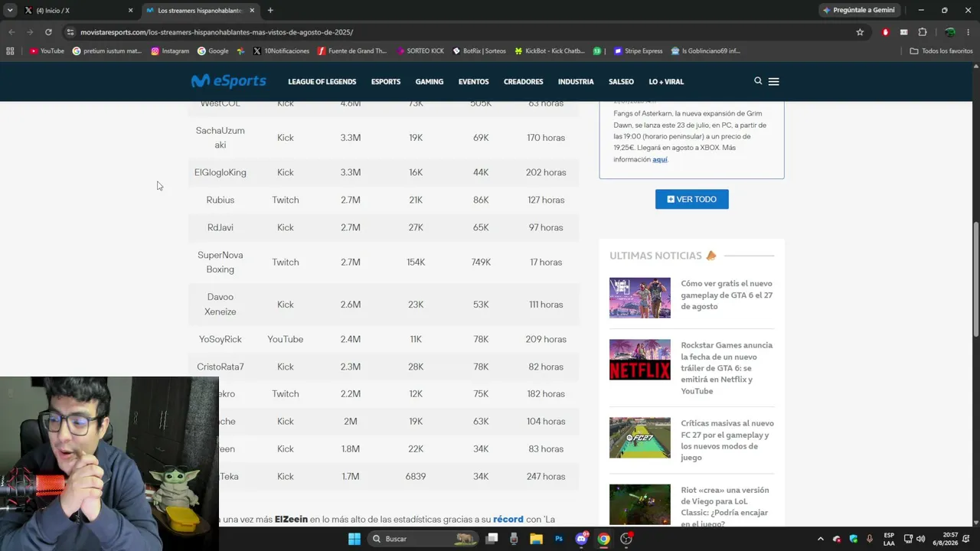This screenshot has width=980, height=551.
Task: Open Task View on the taskbar
Action: pyautogui.click(x=492, y=539)
